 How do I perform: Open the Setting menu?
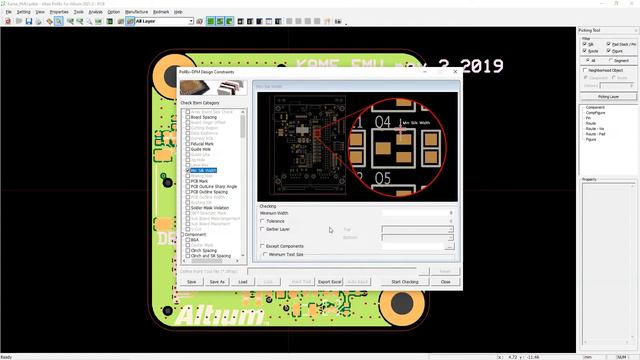tap(23, 12)
